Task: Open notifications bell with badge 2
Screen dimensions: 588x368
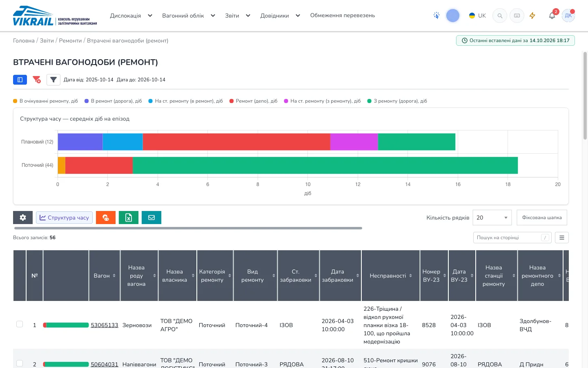Action: [x=552, y=15]
